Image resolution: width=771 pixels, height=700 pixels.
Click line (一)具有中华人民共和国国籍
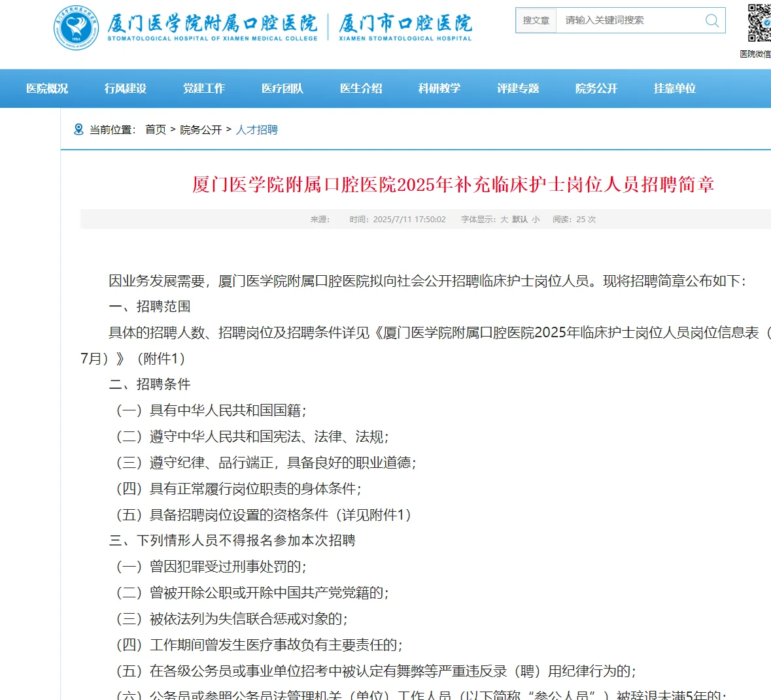(x=211, y=410)
